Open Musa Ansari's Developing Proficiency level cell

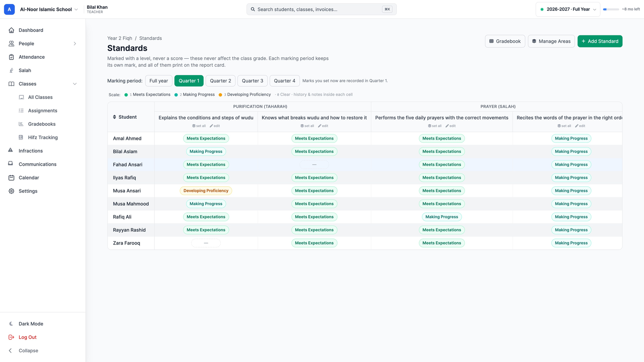point(206,191)
